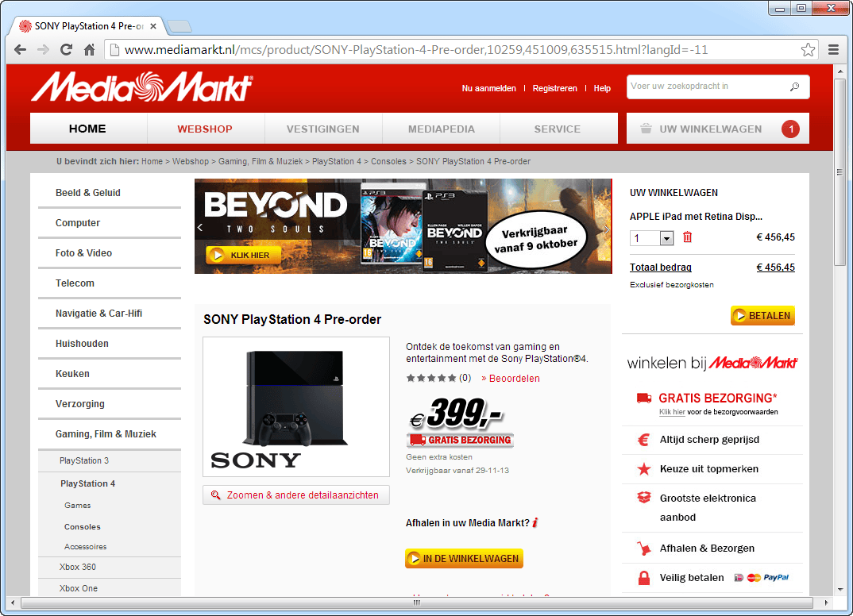Viewport: 853px width, 616px height.
Task: Focus the 'Voer uw zoekopdracht in' search field
Action: (x=718, y=87)
